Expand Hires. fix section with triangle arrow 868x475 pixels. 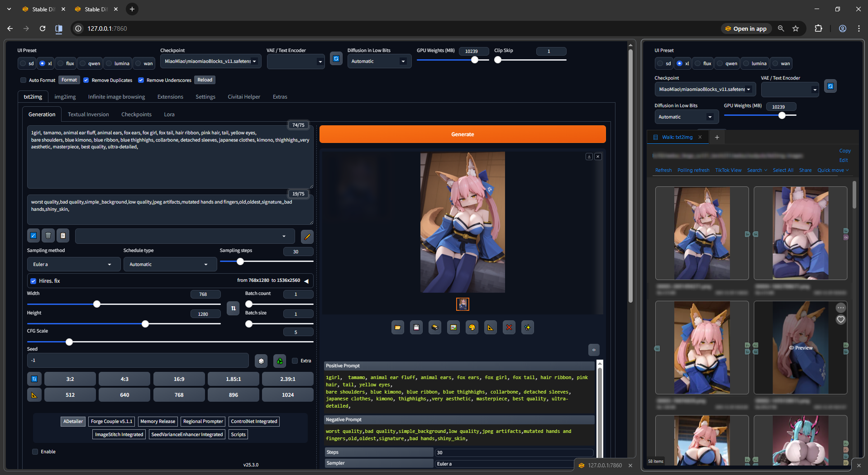(x=306, y=281)
